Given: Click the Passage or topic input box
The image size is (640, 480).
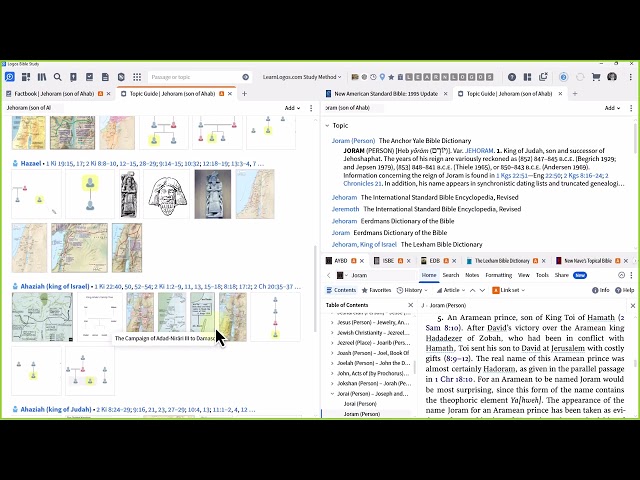Looking at the screenshot, I should (x=194, y=77).
